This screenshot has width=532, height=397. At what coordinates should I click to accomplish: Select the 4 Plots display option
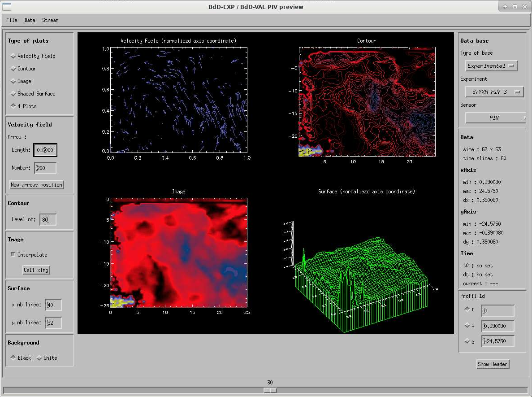point(13,106)
